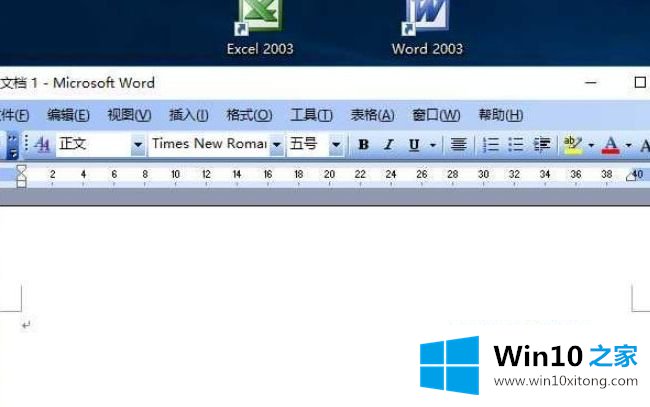The image size is (650, 407).
Task: Open the 格式(O) menu
Action: click(x=249, y=115)
